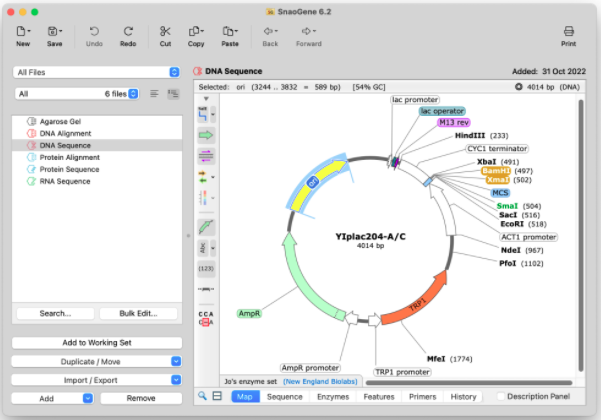Screen dimensions: 601x420
Task: Open the side toolbar collapse triangle
Action: (206, 99)
